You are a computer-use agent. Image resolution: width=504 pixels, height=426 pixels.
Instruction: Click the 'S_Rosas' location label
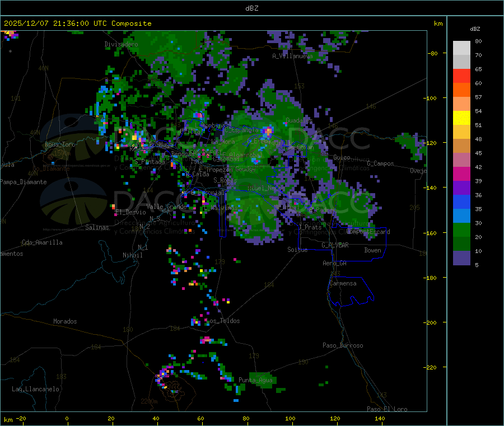click(225, 180)
